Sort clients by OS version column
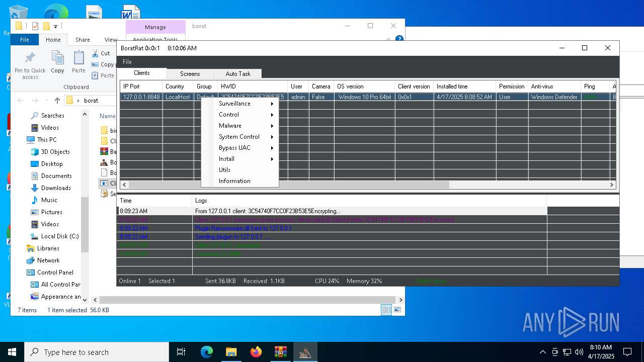The image size is (644, 362). coord(364,86)
